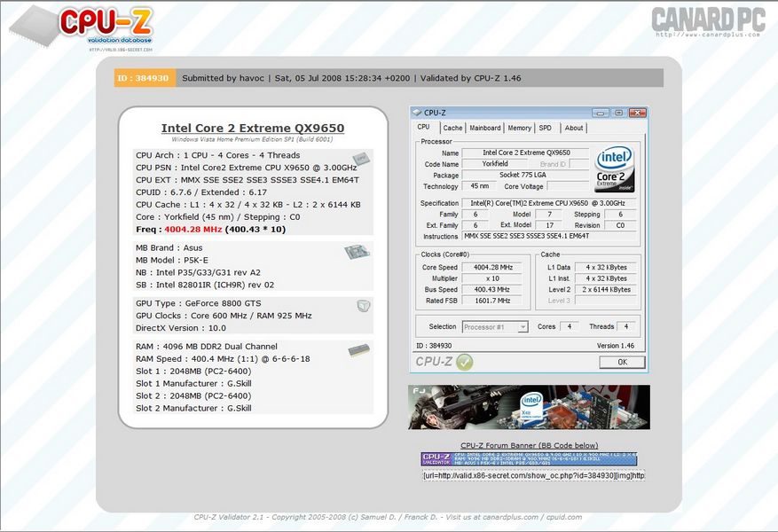
Task: Click the Windows Vista Home Premium subtitle
Action: (x=252, y=139)
